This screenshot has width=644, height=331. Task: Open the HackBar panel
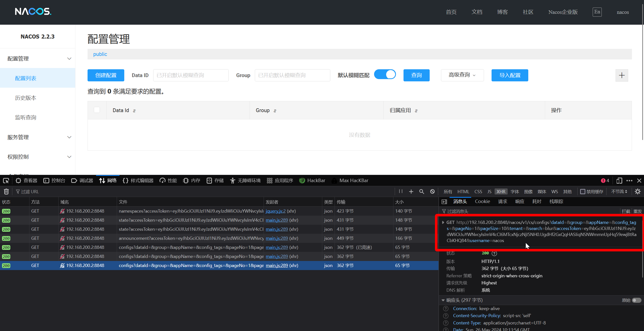click(x=312, y=181)
